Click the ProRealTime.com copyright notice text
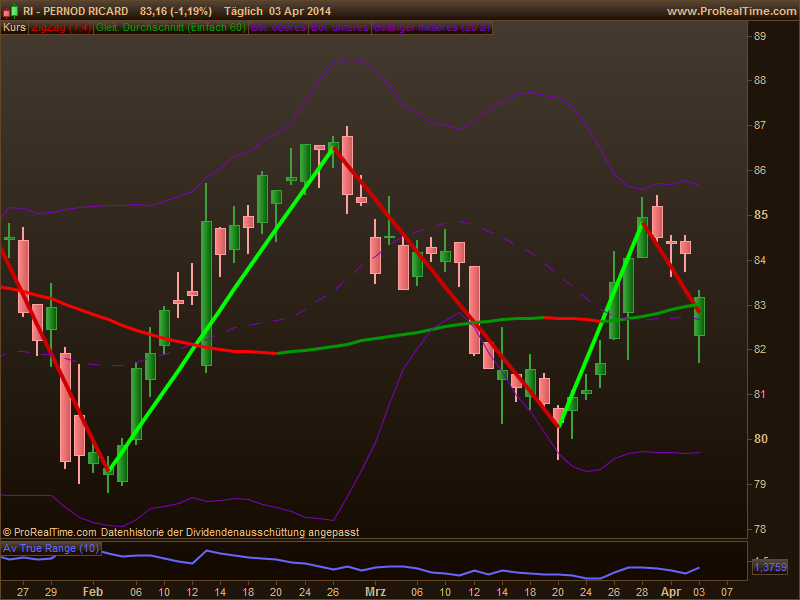 [x=181, y=532]
